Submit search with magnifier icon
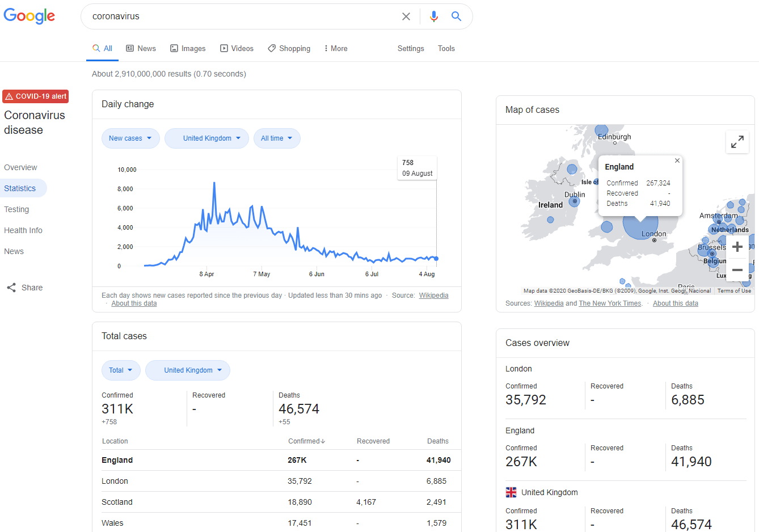The width and height of the screenshot is (759, 532). (x=456, y=16)
